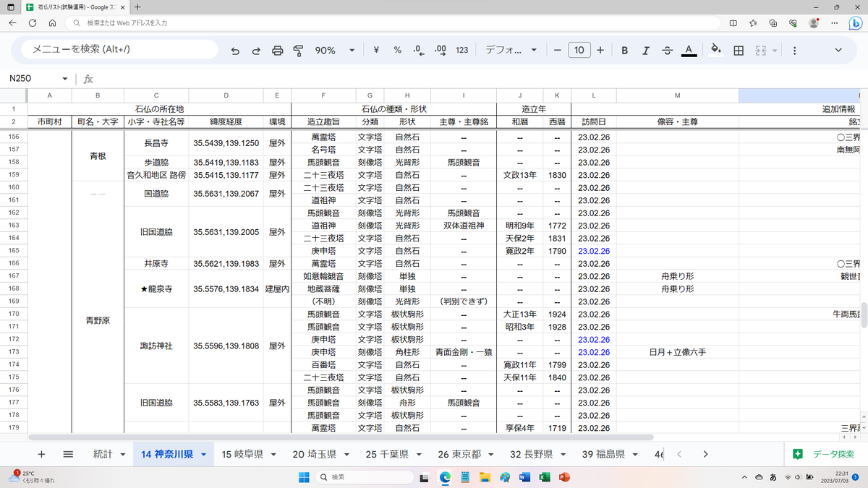Switch to the 統計 sheet tab
Screen dimensions: 868x488
(103, 454)
